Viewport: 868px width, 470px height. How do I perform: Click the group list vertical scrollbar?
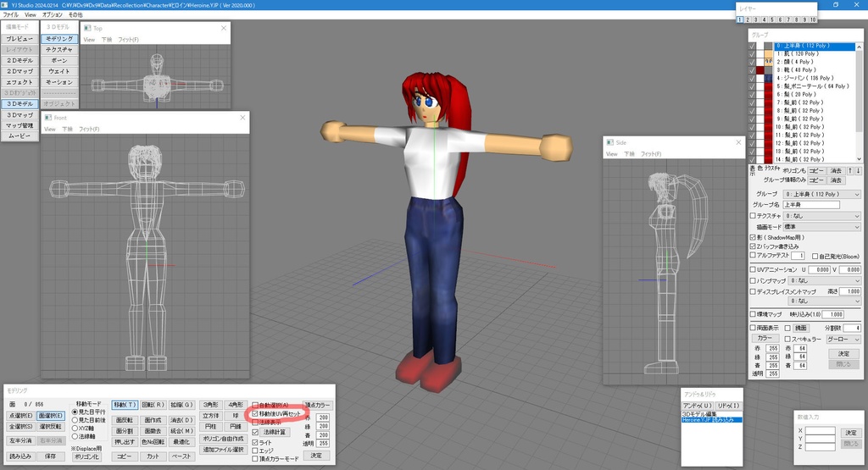860,102
